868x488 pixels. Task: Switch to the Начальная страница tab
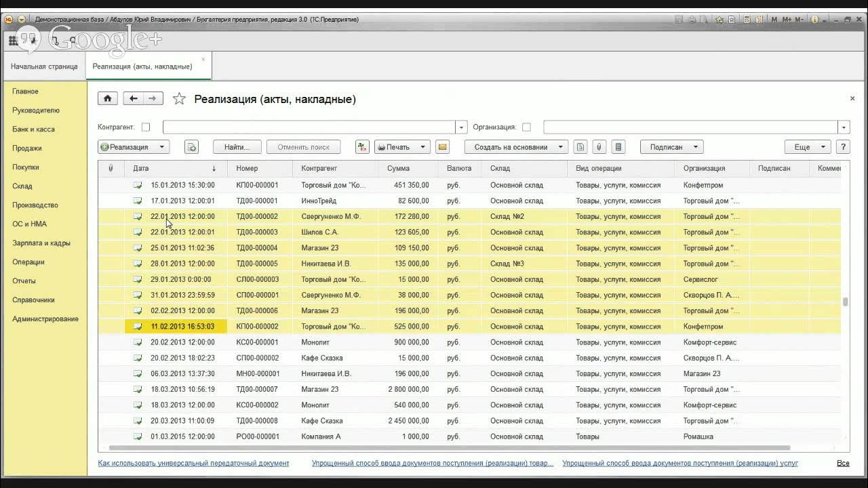tap(43, 66)
